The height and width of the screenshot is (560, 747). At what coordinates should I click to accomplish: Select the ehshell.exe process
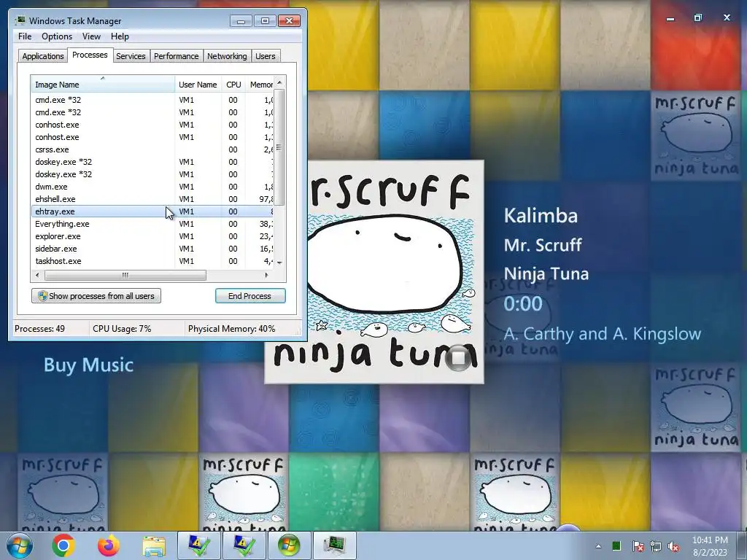152,199
